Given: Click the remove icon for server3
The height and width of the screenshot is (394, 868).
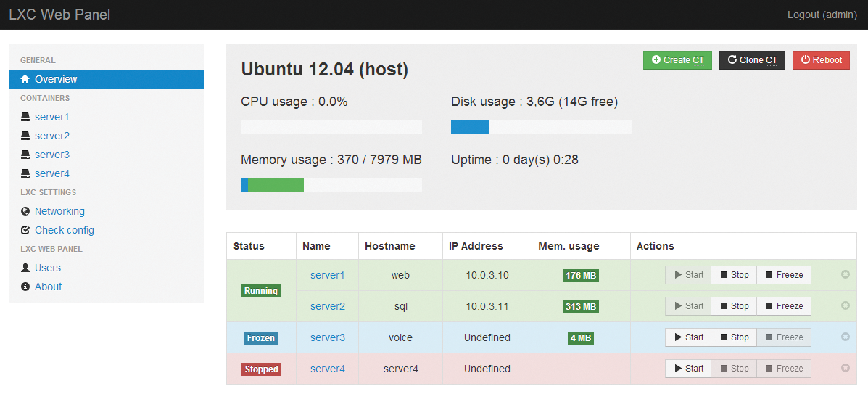Looking at the screenshot, I should coord(845,337).
